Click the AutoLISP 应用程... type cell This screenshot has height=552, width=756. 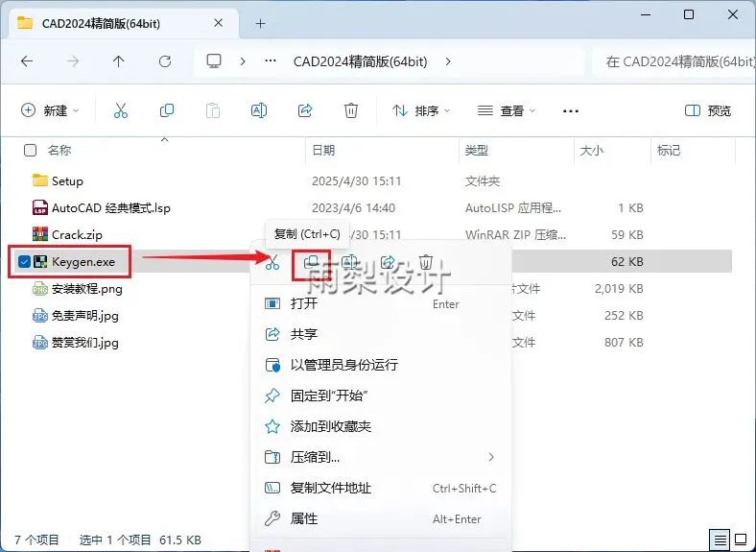513,208
